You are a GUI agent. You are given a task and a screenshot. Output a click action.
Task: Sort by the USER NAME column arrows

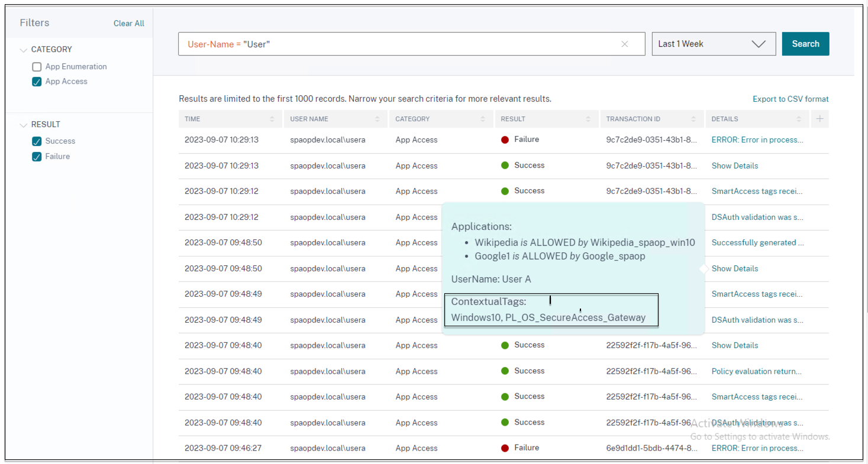pos(377,119)
